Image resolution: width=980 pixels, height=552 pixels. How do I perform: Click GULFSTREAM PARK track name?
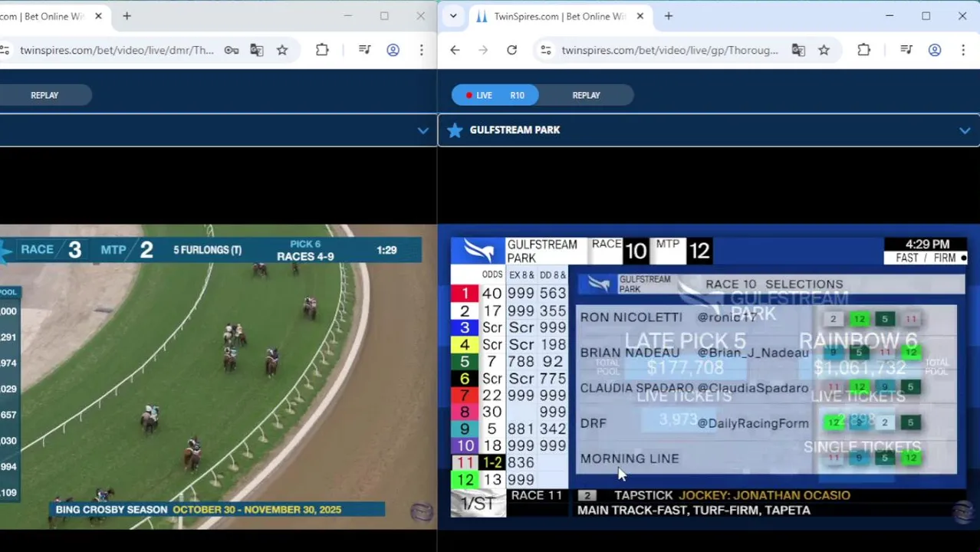point(515,130)
